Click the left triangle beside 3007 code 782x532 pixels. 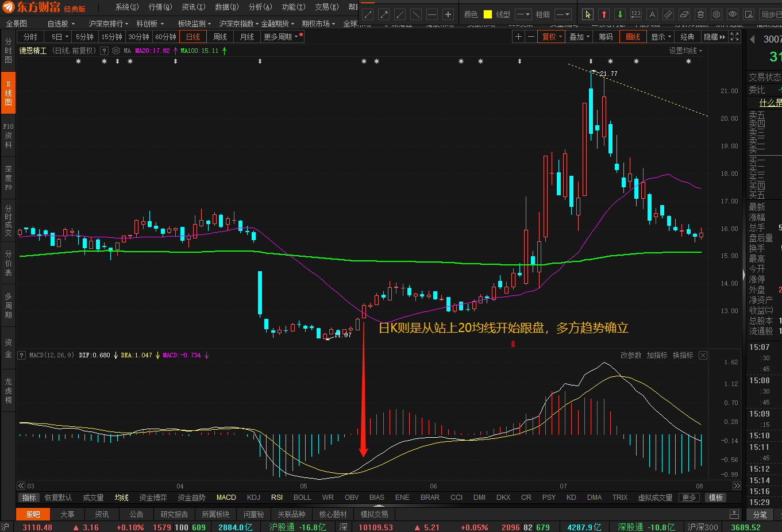tap(752, 39)
